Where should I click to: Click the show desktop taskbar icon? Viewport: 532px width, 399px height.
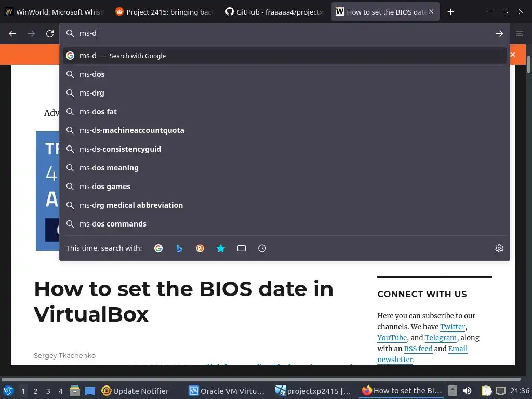tap(90, 391)
